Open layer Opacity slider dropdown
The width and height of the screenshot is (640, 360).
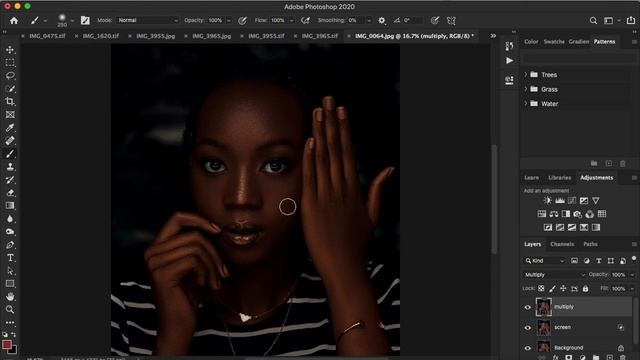pyautogui.click(x=632, y=275)
